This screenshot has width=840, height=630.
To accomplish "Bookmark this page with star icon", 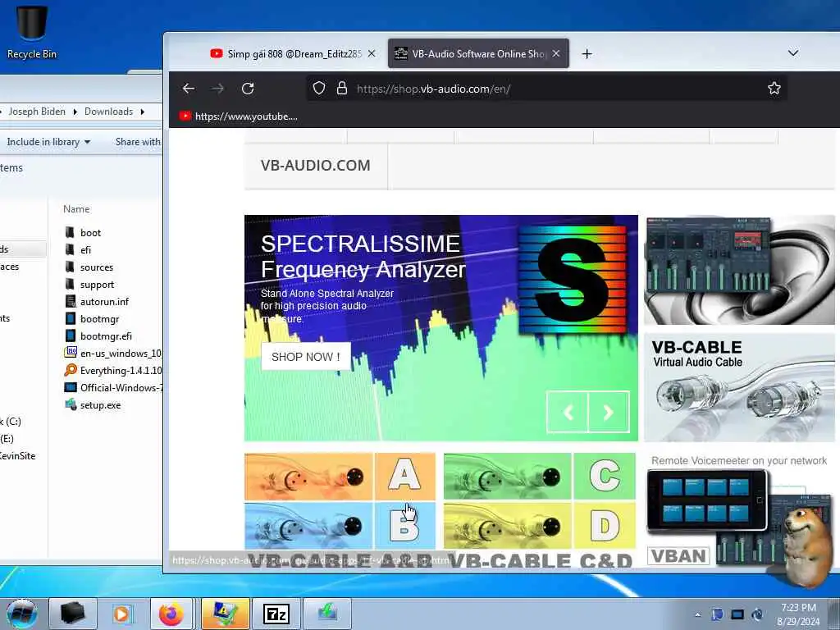I will 774,89.
